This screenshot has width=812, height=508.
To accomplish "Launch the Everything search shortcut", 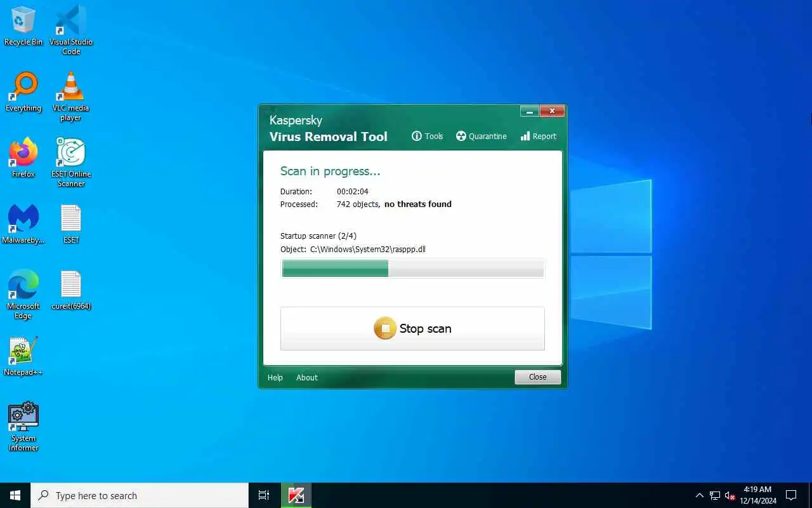I will (23, 92).
